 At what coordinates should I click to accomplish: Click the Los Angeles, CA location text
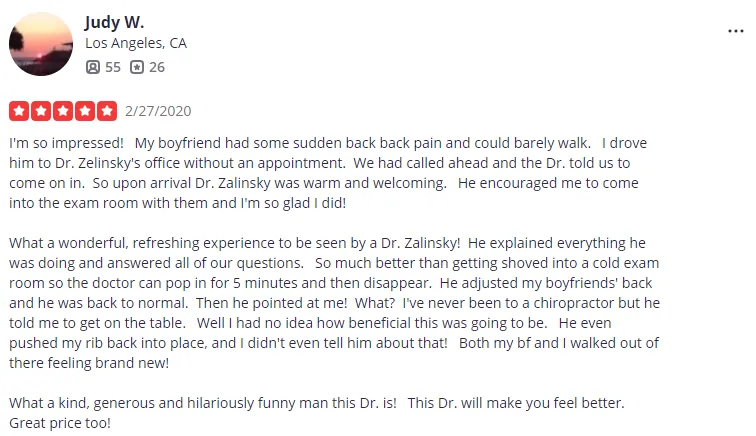[x=136, y=43]
